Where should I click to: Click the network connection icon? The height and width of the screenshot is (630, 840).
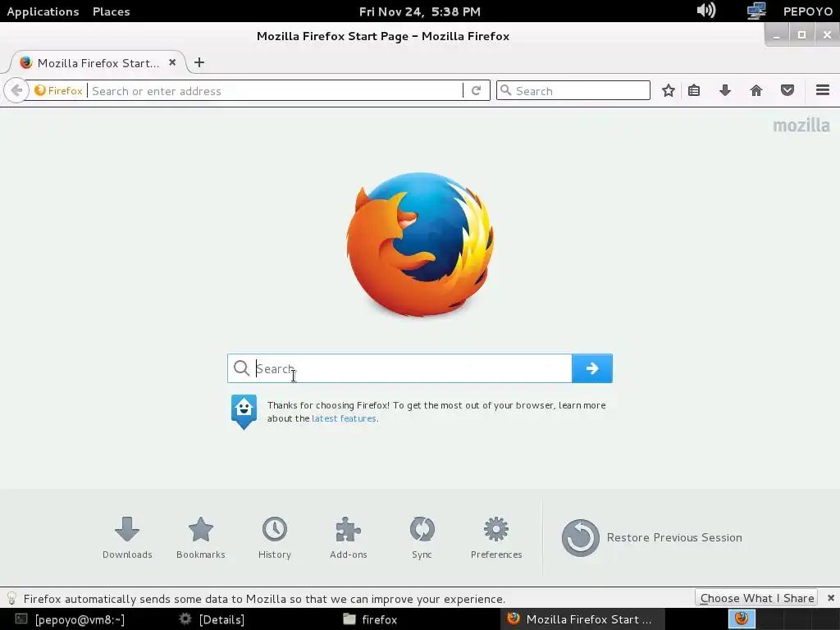click(x=756, y=11)
